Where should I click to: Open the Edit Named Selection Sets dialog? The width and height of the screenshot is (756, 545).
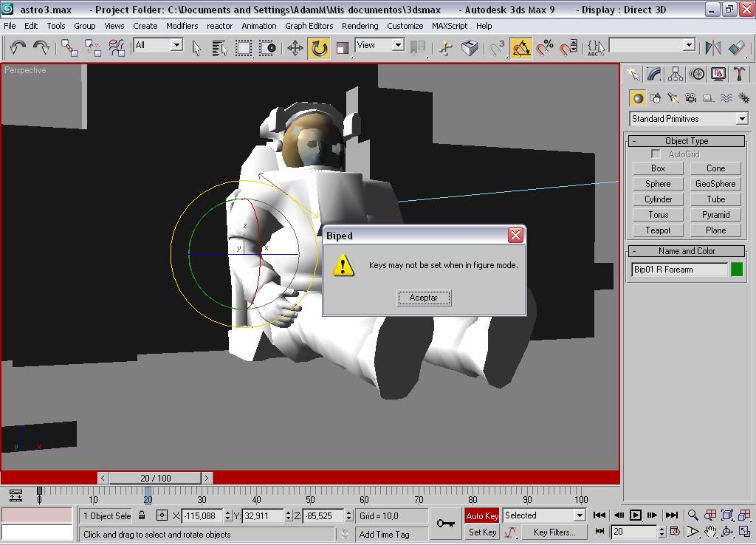click(x=596, y=48)
